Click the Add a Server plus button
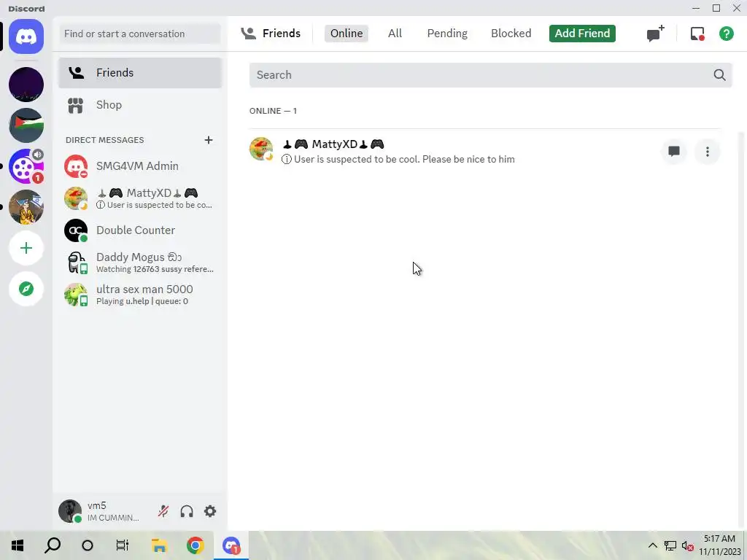Viewport: 747px width, 560px height. (26, 248)
